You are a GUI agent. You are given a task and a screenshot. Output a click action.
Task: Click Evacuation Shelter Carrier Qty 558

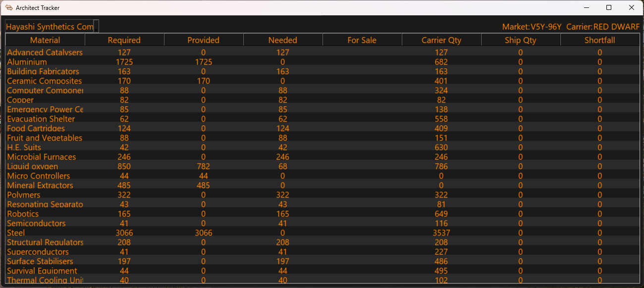point(441,119)
